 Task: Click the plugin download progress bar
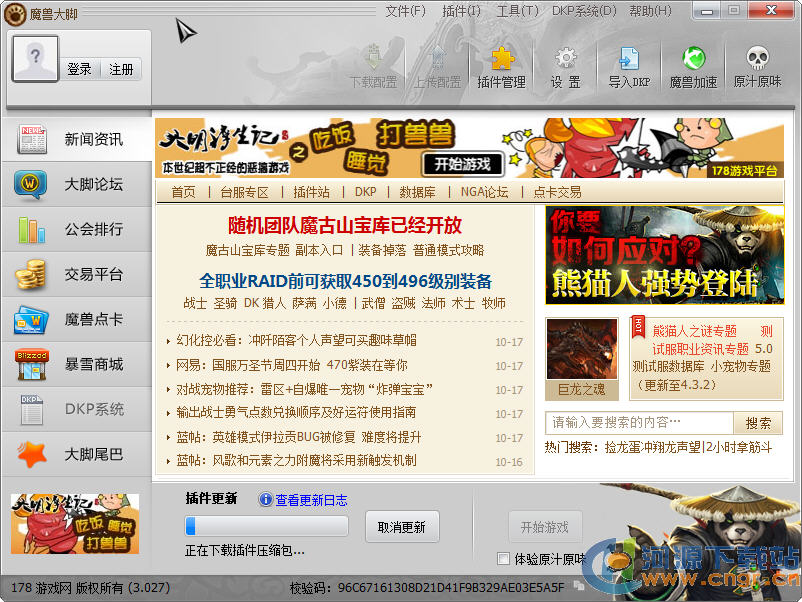tap(266, 527)
